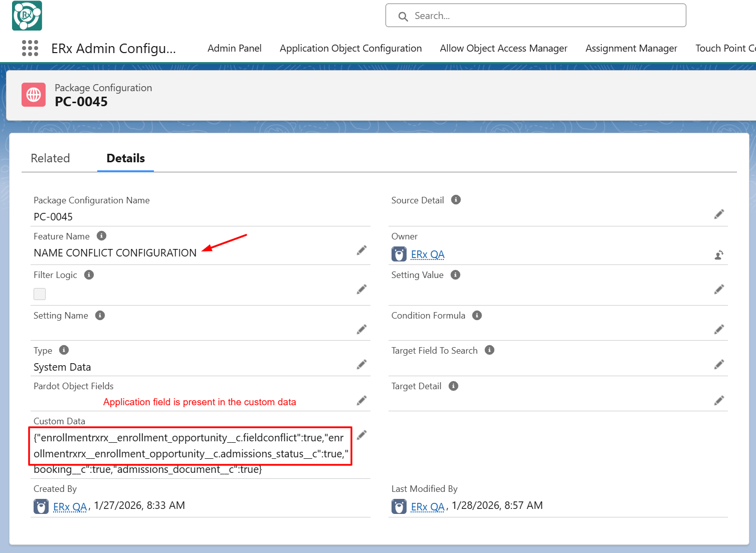This screenshot has width=756, height=553.
Task: Open ERx QA owner link
Action: tap(428, 254)
